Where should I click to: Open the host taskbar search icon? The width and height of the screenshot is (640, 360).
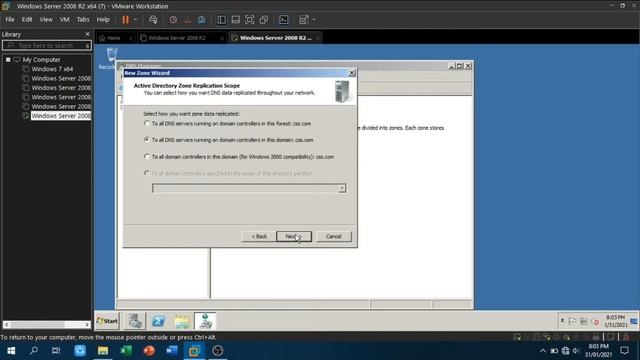pos(34,351)
